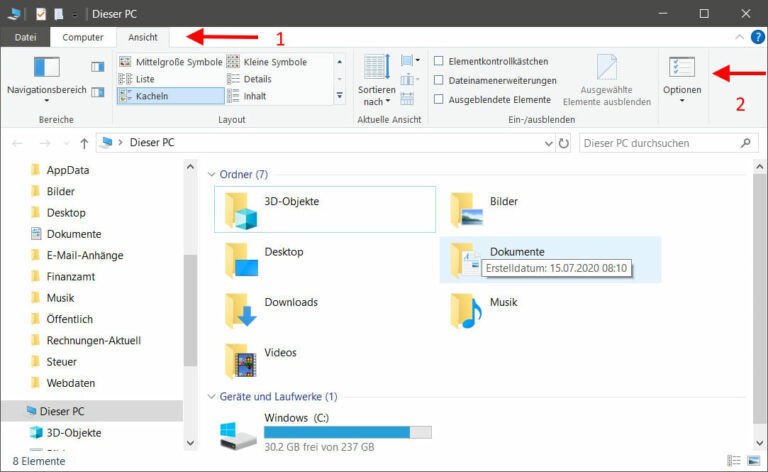Enable Ausgeblendete Elemente checkbox

(x=439, y=99)
